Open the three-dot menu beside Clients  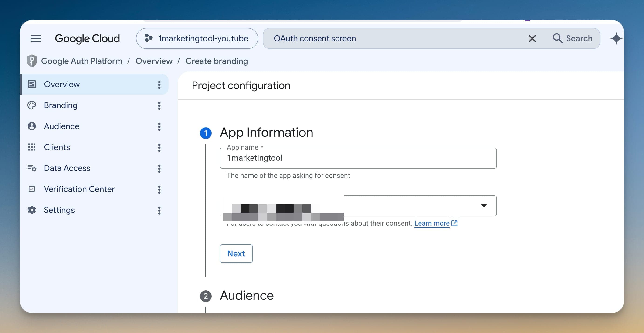159,148
